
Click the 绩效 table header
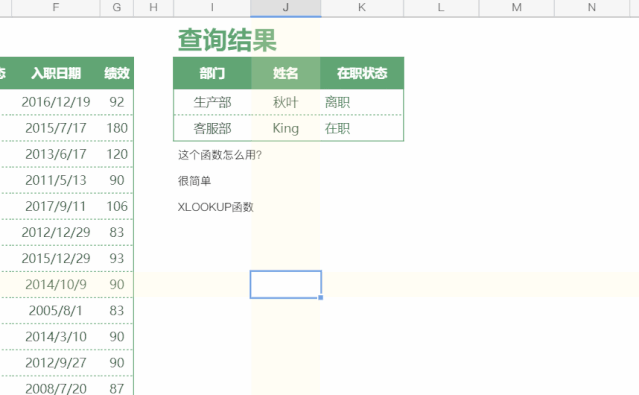click(117, 73)
